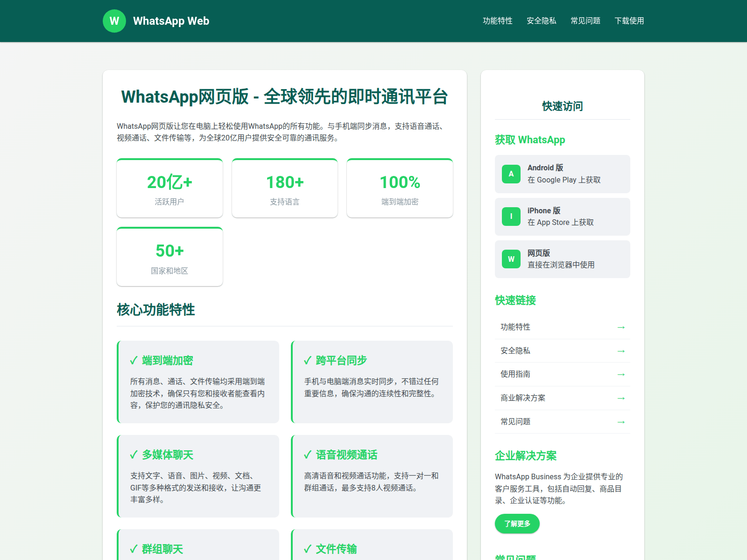Click the WhatsApp Business description paragraph
Screen dimensions: 747x560
pyautogui.click(x=559, y=489)
